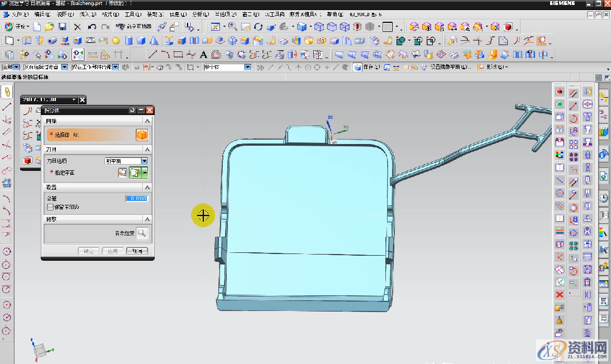The height and width of the screenshot is (364, 611).
Task: Toggle the Keep Imprinted Edges checkbox
Action: click(x=50, y=207)
